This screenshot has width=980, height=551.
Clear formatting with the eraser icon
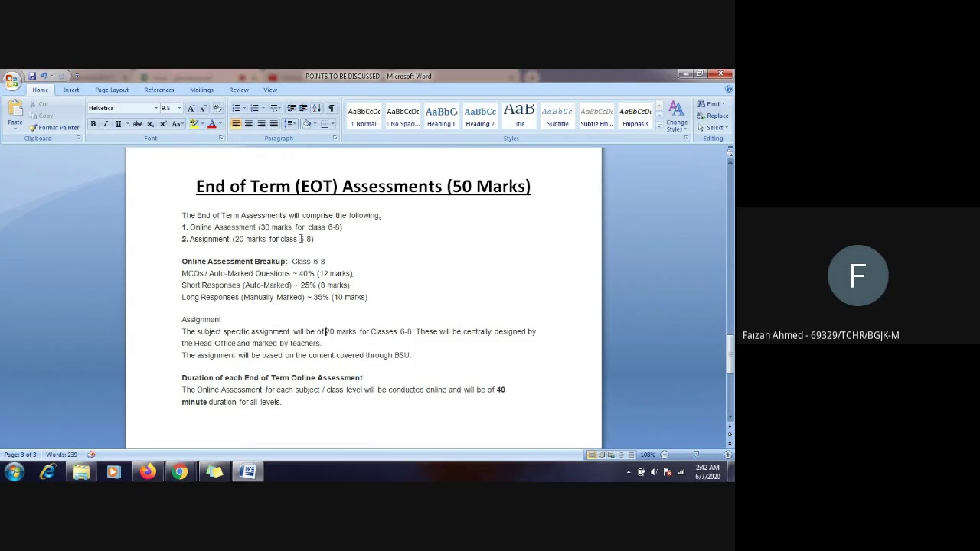pyautogui.click(x=217, y=108)
